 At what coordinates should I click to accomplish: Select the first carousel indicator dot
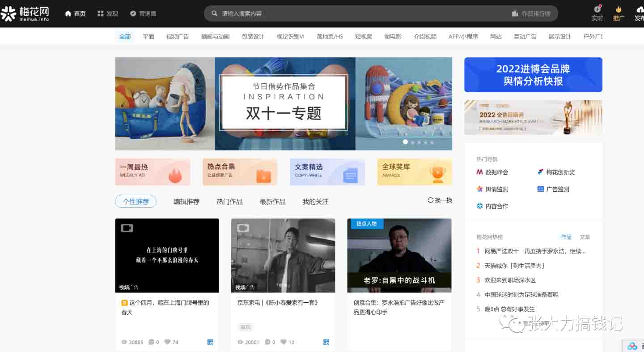405,142
